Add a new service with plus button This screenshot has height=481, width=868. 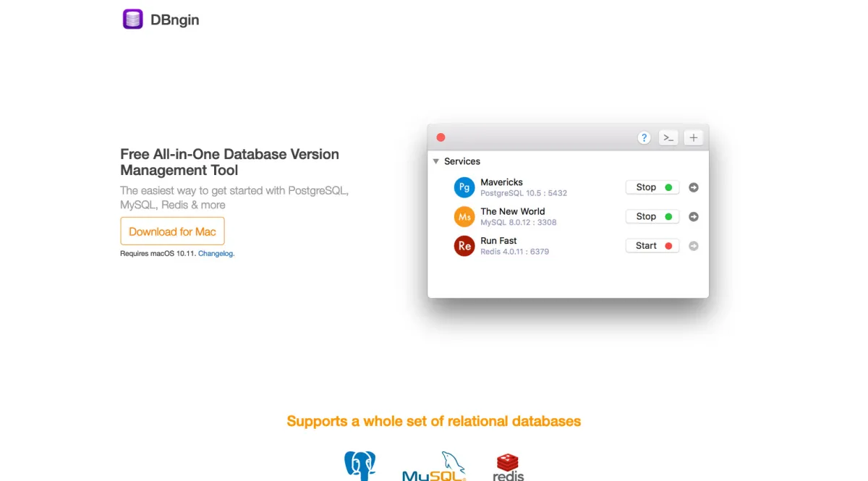(x=694, y=137)
